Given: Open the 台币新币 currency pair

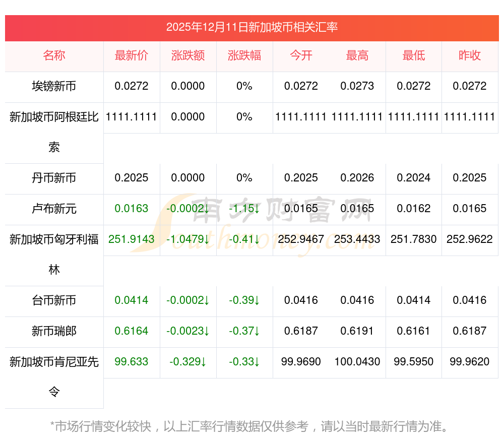Looking at the screenshot, I should coord(54,301).
